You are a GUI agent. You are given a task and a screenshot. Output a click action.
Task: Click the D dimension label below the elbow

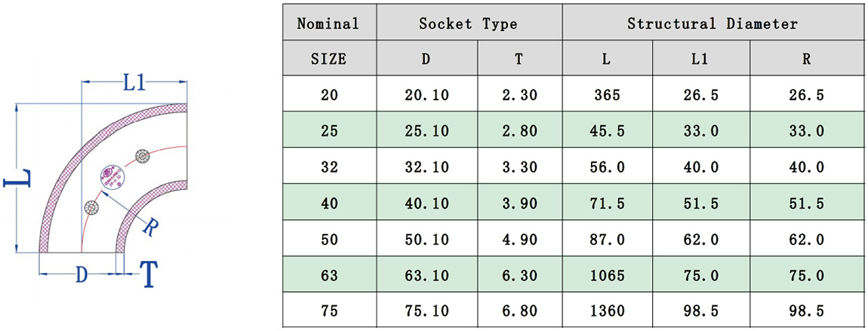click(81, 275)
